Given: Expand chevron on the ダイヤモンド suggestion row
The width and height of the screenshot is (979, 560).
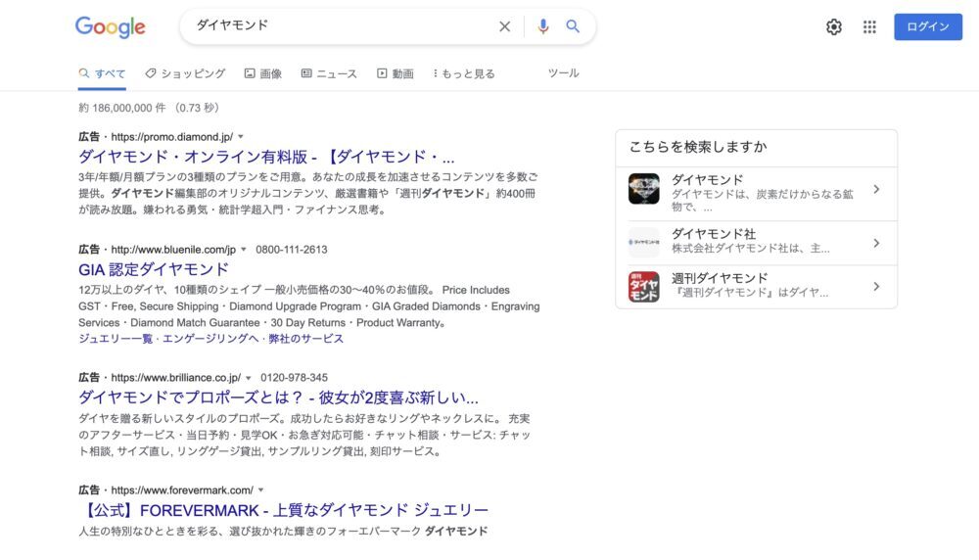Looking at the screenshot, I should (x=876, y=189).
